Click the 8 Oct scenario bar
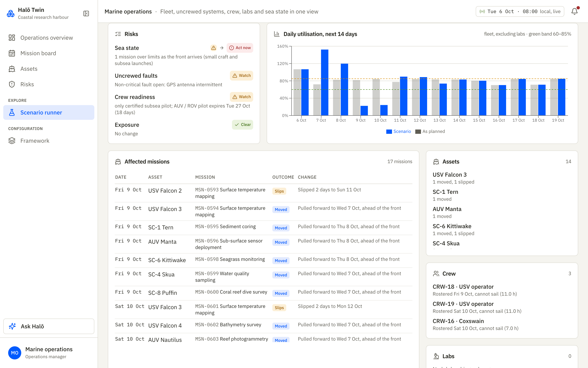 coord(344,90)
